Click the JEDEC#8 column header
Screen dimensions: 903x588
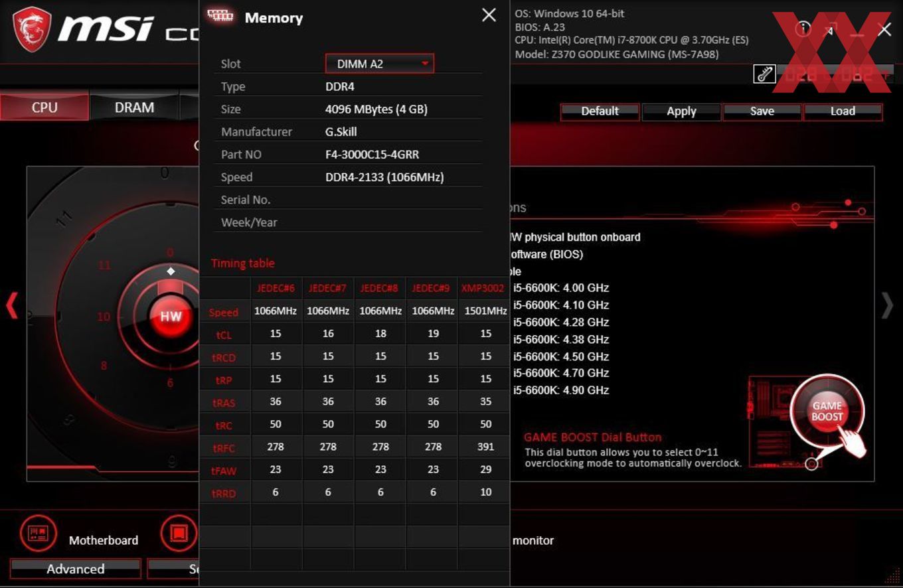pyautogui.click(x=380, y=288)
